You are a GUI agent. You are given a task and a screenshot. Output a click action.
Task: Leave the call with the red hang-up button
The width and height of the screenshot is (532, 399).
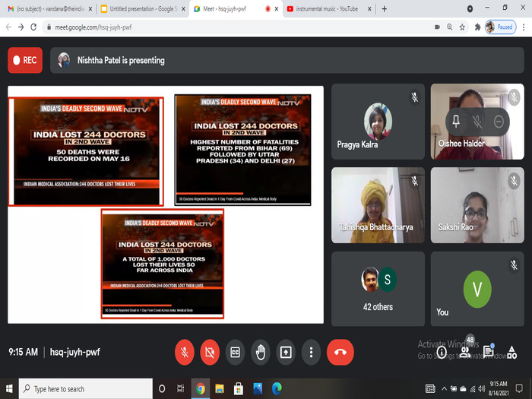pos(340,352)
